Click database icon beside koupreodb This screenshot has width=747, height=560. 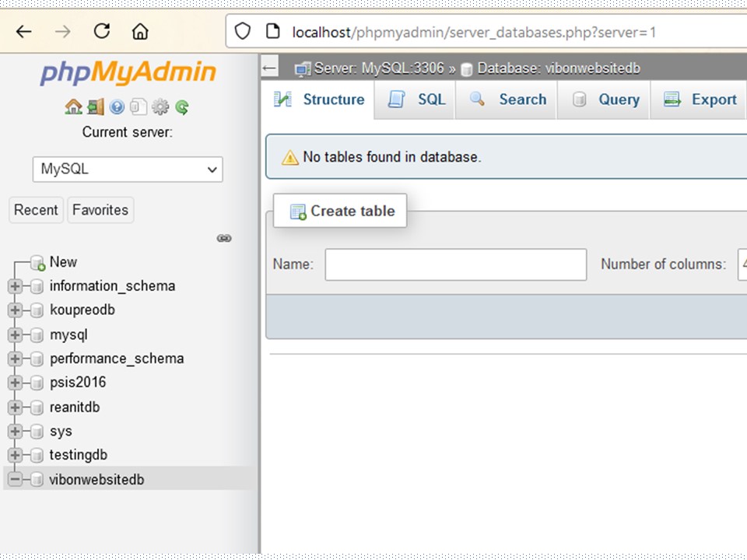coord(37,310)
